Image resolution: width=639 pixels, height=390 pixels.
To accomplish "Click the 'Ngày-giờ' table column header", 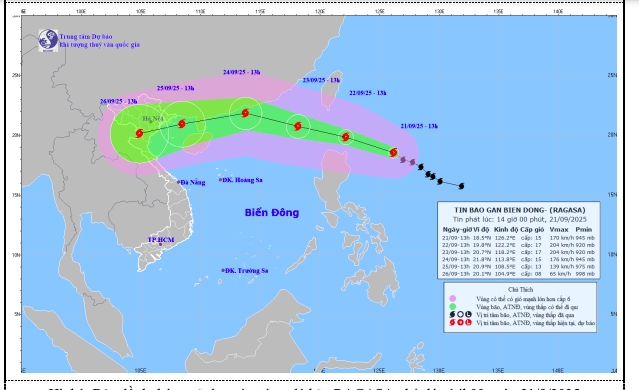I will click(x=457, y=229).
